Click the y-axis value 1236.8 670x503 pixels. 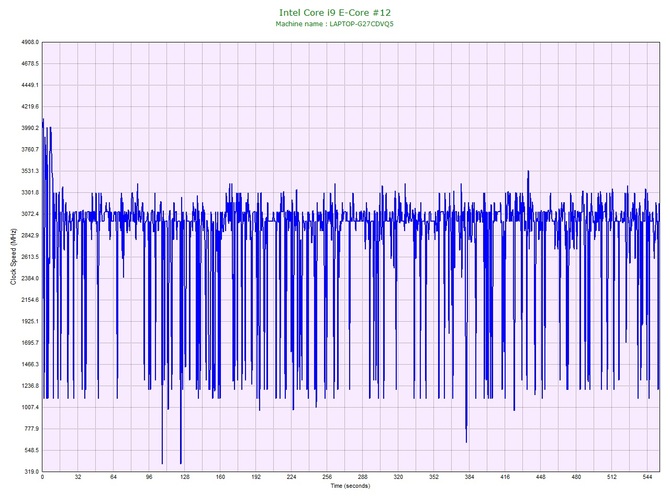click(30, 386)
